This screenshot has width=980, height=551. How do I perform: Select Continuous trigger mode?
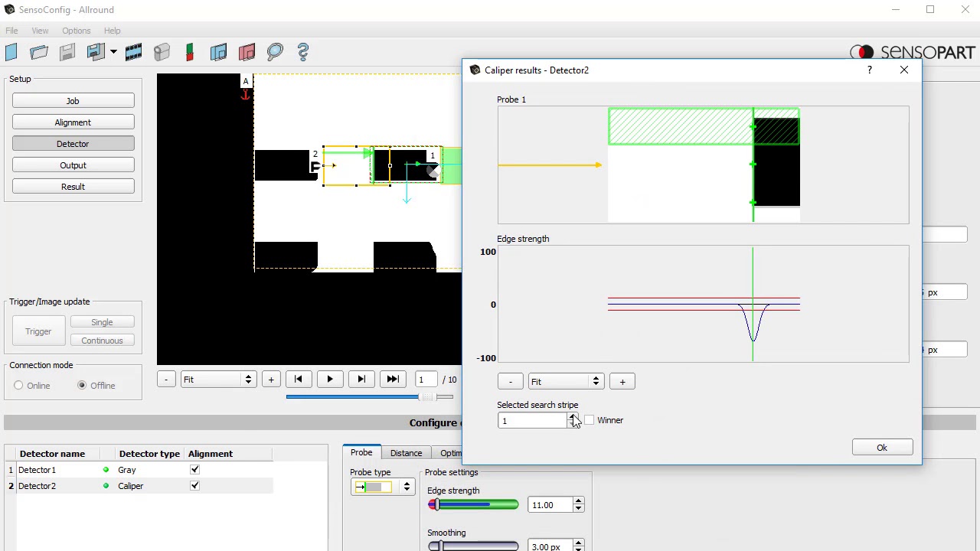click(102, 341)
